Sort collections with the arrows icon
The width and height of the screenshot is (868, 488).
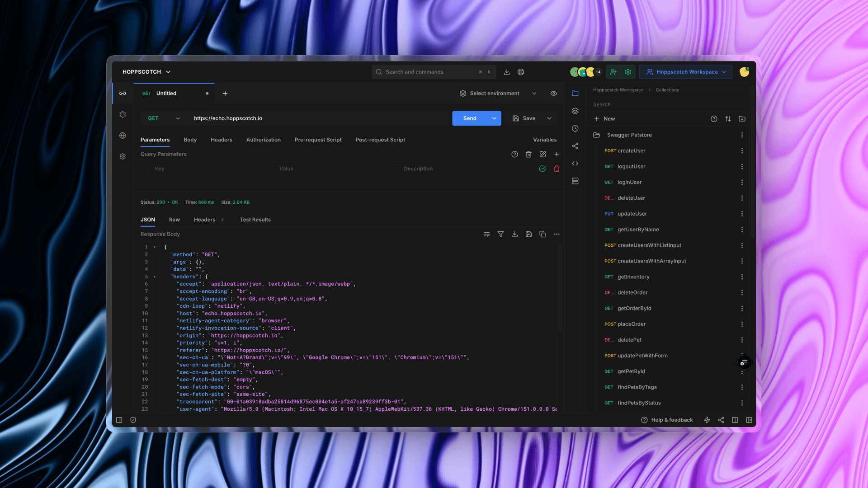728,119
